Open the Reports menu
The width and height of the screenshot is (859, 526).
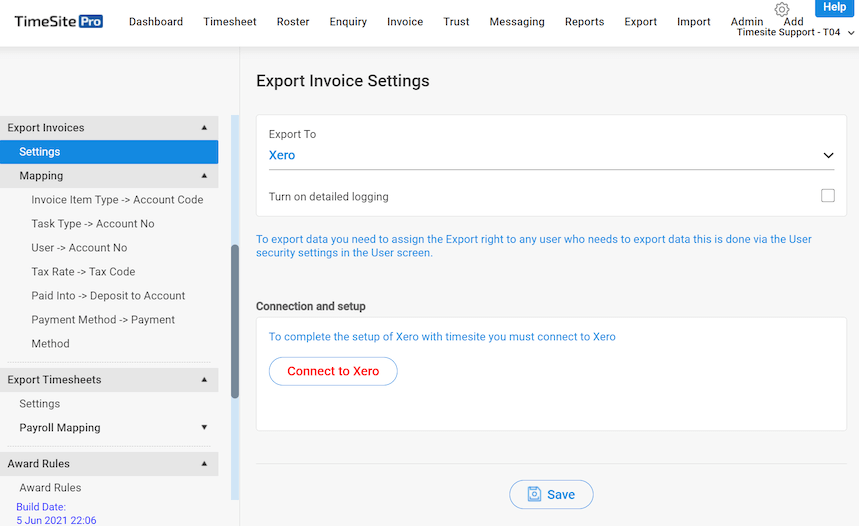pyautogui.click(x=585, y=21)
